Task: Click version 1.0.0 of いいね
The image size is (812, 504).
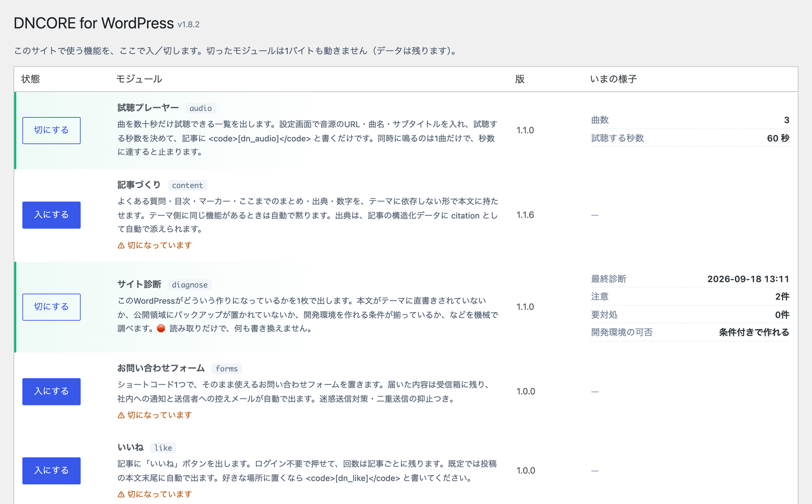Action: [526, 471]
